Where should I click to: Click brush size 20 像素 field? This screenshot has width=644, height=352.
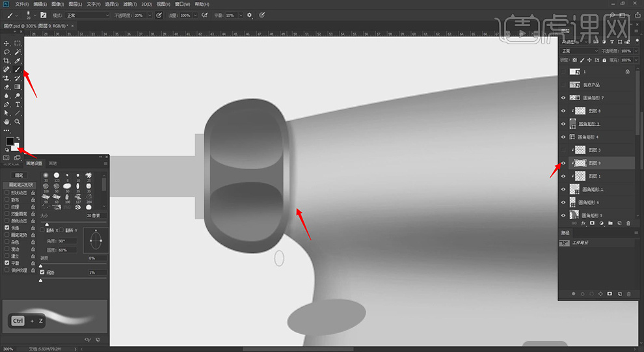pyautogui.click(x=96, y=215)
